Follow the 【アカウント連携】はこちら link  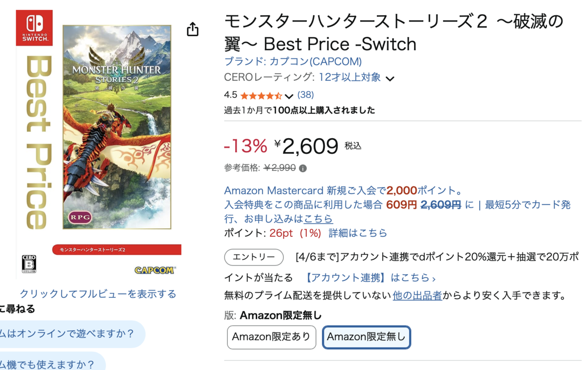point(369,278)
